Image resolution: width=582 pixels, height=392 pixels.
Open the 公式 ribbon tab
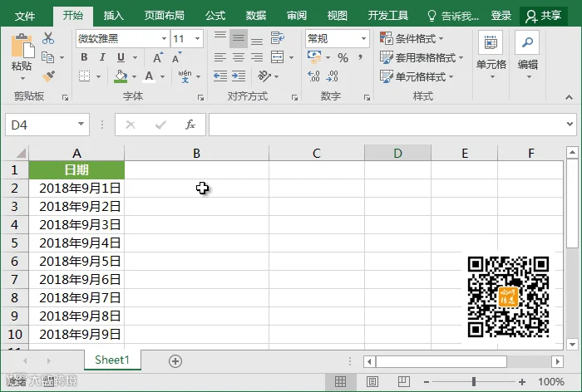click(x=215, y=16)
